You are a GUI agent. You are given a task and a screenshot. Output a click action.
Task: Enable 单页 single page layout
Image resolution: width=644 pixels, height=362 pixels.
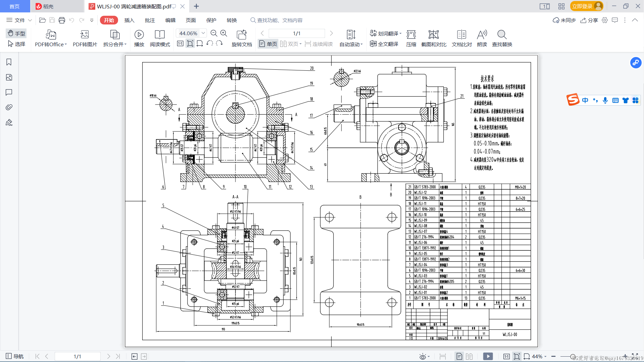tap(268, 44)
